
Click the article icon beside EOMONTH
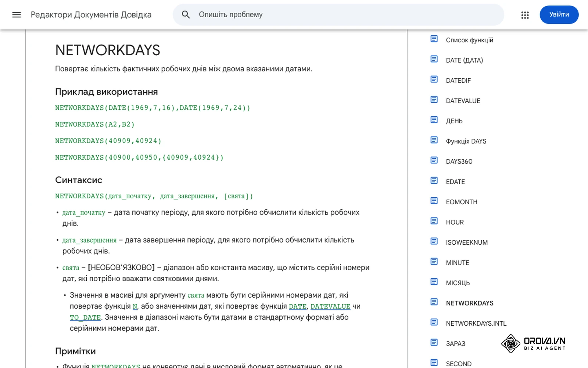pyautogui.click(x=434, y=201)
